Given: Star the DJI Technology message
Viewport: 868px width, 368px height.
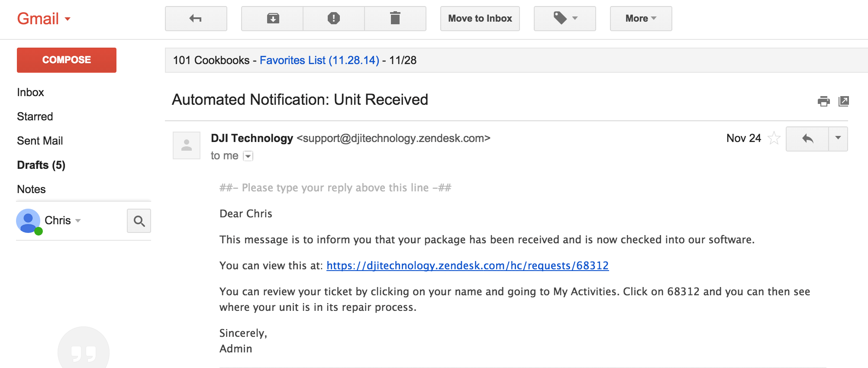Looking at the screenshot, I should [x=774, y=139].
